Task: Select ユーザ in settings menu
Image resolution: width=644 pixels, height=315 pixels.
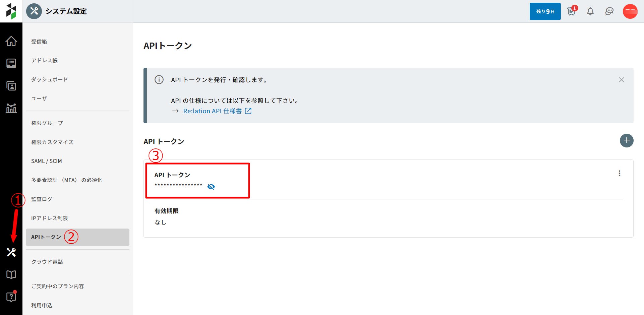Action: click(x=77, y=99)
